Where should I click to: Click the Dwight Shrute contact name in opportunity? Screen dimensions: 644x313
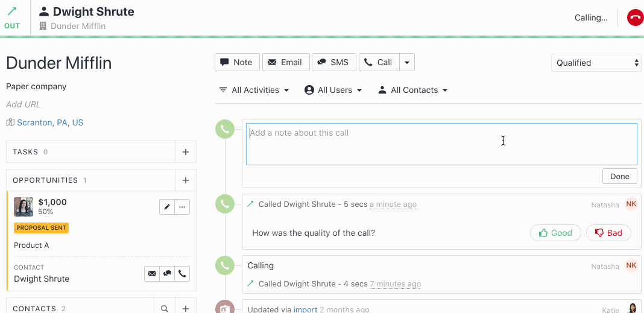click(x=42, y=279)
